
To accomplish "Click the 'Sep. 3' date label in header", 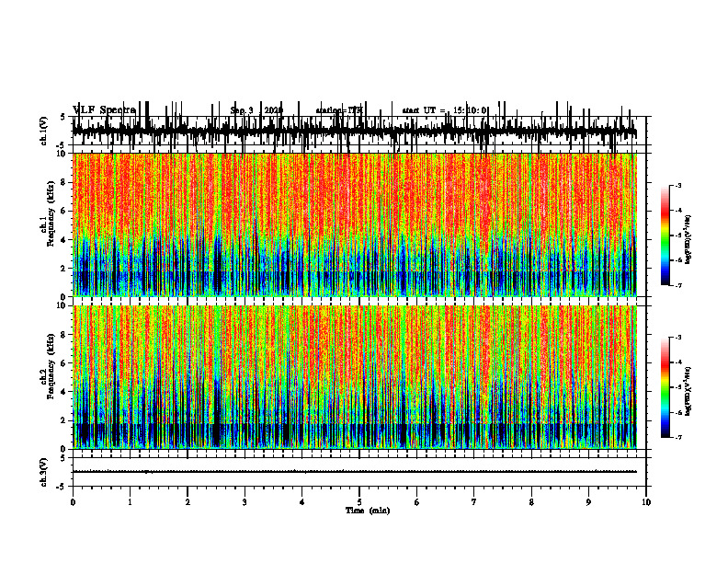I will 242,110.
